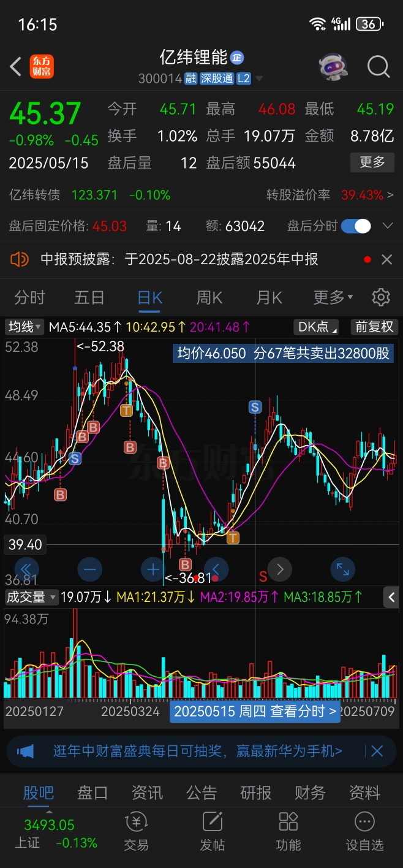Open 20250515 周四 查看分时 link
Screen dimensions: 403x868
[255, 711]
